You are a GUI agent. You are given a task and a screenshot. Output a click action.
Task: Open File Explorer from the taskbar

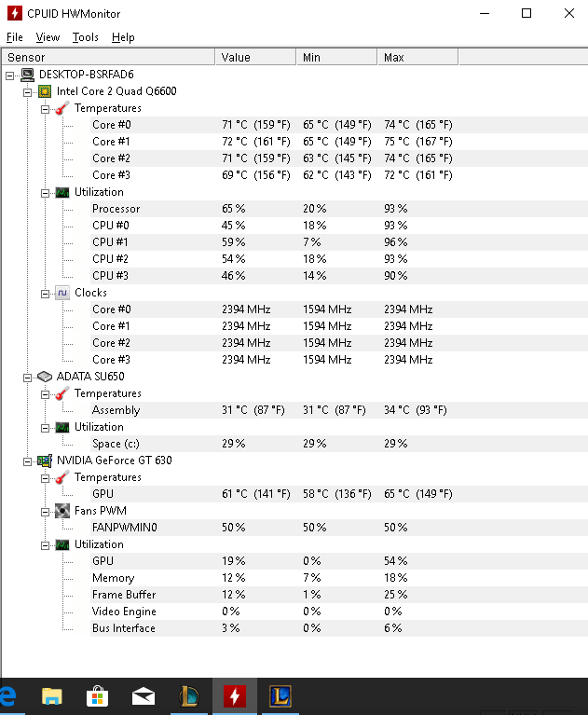52,696
